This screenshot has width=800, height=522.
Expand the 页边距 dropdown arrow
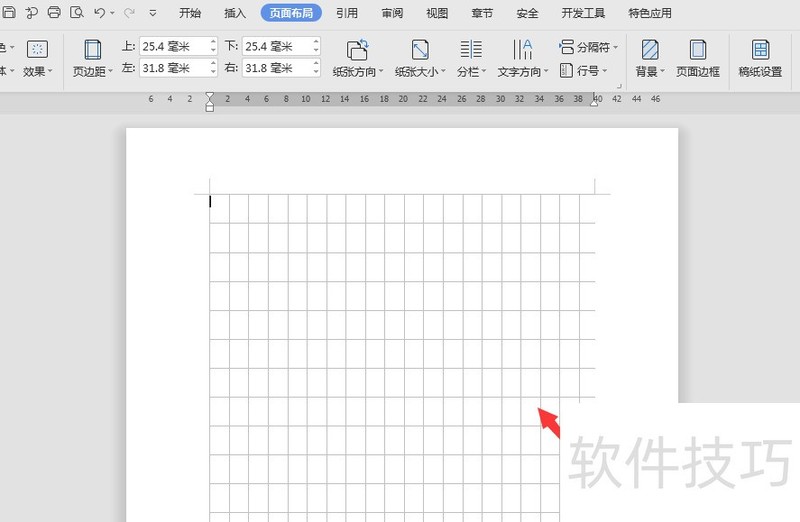pyautogui.click(x=110, y=71)
